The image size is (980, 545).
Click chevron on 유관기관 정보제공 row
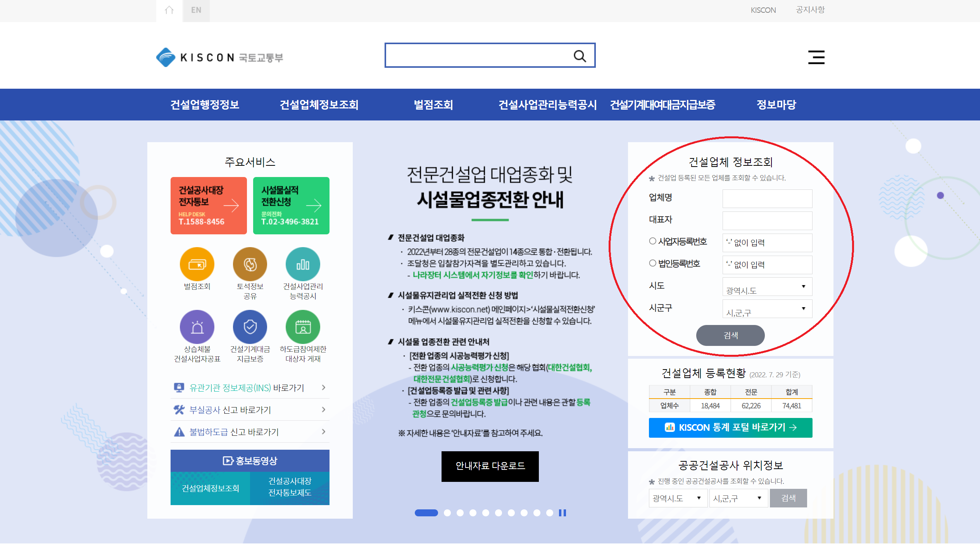pyautogui.click(x=324, y=387)
